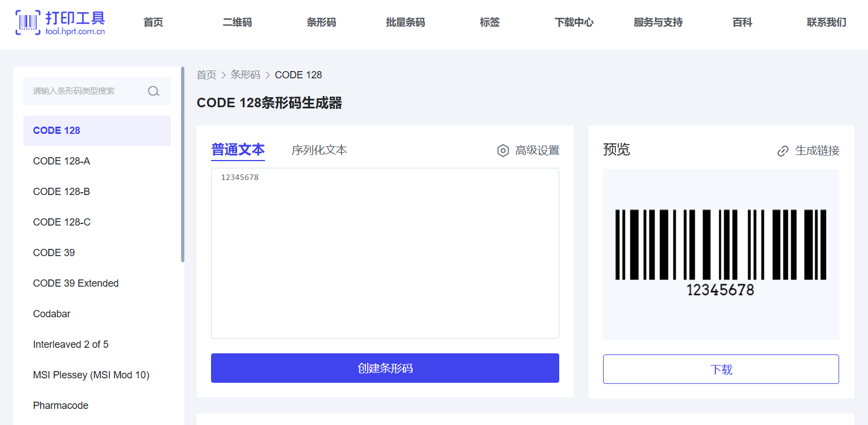
Task: Click the 12345678 text under the barcode
Action: (720, 289)
